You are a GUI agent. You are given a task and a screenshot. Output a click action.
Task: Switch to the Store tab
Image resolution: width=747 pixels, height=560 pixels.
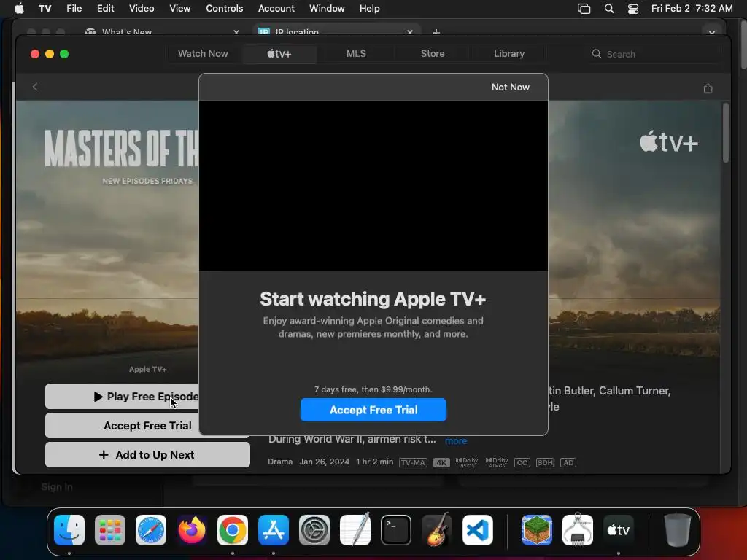[x=433, y=54]
